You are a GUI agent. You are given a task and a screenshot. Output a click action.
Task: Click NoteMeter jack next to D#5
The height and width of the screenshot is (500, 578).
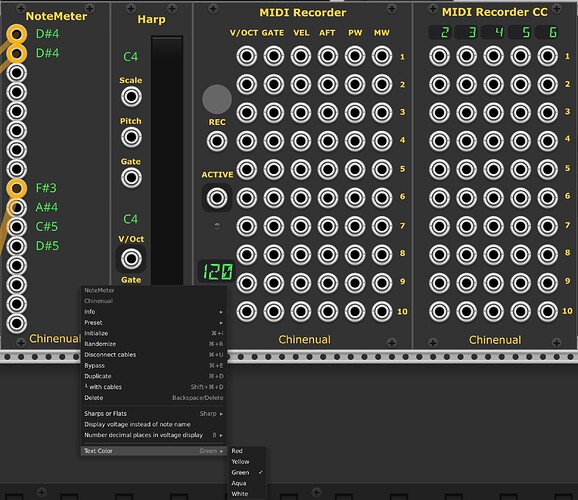(17, 246)
